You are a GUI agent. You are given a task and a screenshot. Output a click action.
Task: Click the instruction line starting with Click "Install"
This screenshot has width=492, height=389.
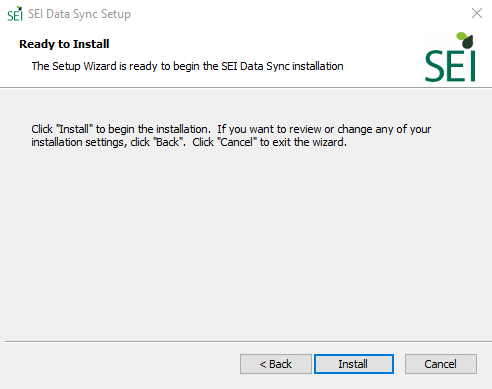point(231,129)
